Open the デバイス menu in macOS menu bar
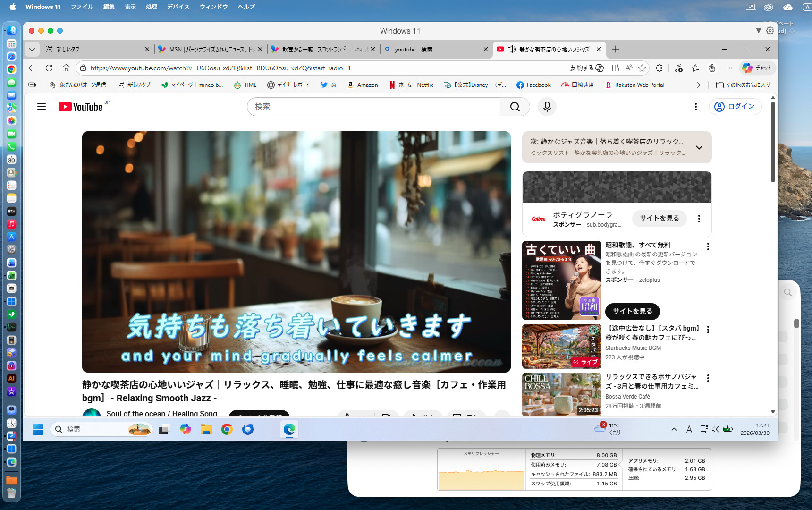The width and height of the screenshot is (812, 510). (178, 7)
